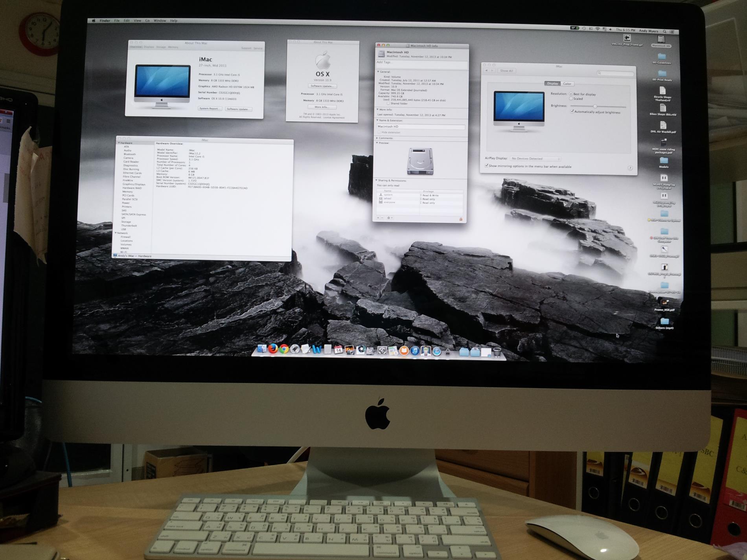
Task: Open License Agreement link
Action: 334,118
